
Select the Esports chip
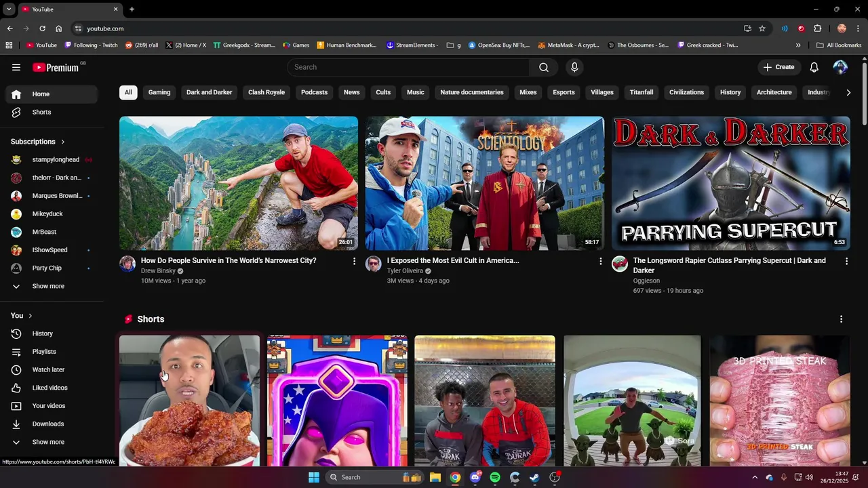tap(564, 92)
